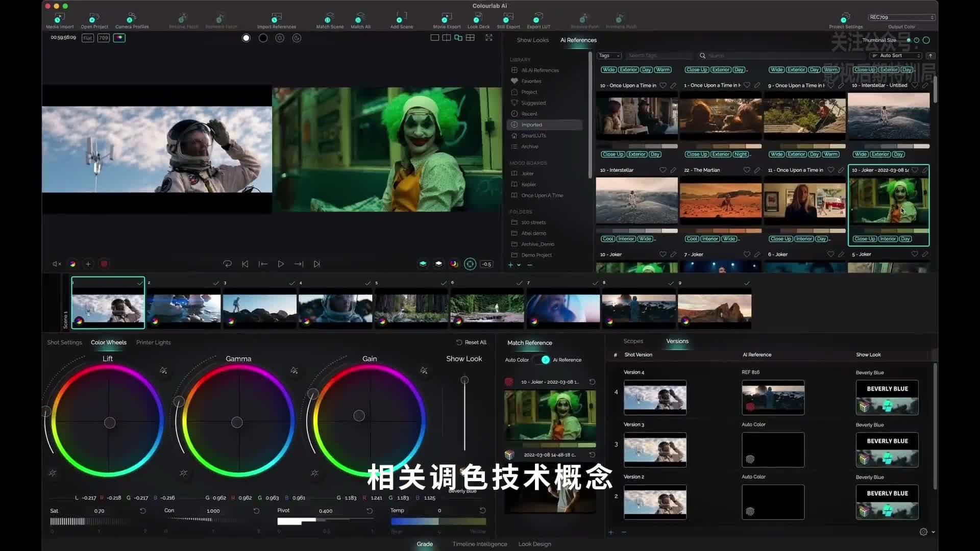Open Project Settings icon

[x=846, y=19]
